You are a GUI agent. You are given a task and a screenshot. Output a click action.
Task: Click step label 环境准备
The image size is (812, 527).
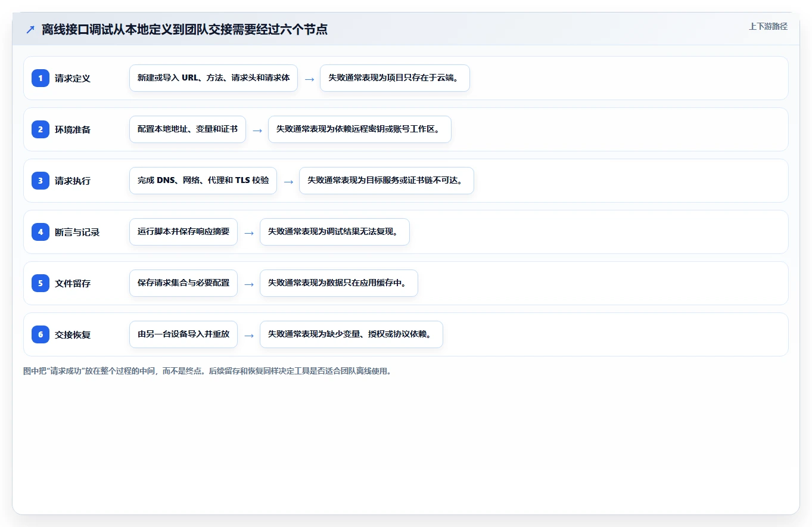coord(73,129)
